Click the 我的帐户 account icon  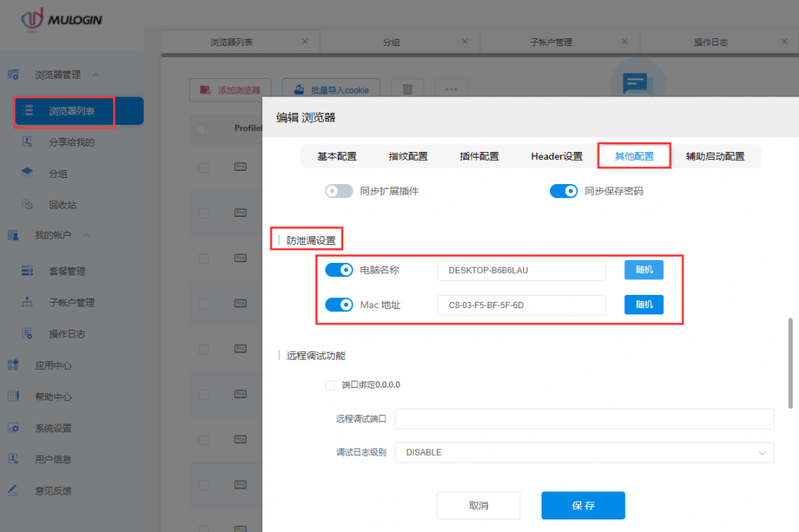13,235
